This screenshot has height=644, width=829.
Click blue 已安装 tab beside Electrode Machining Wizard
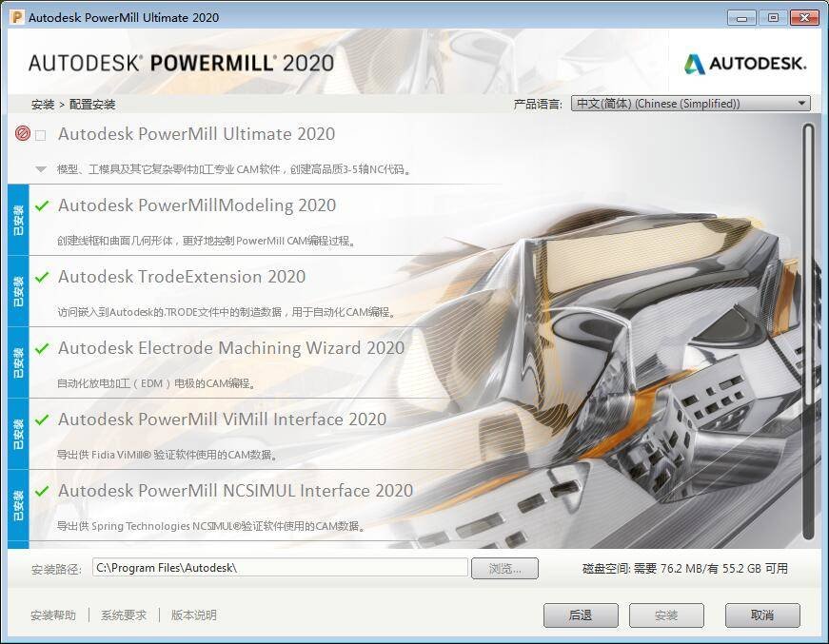point(18,363)
